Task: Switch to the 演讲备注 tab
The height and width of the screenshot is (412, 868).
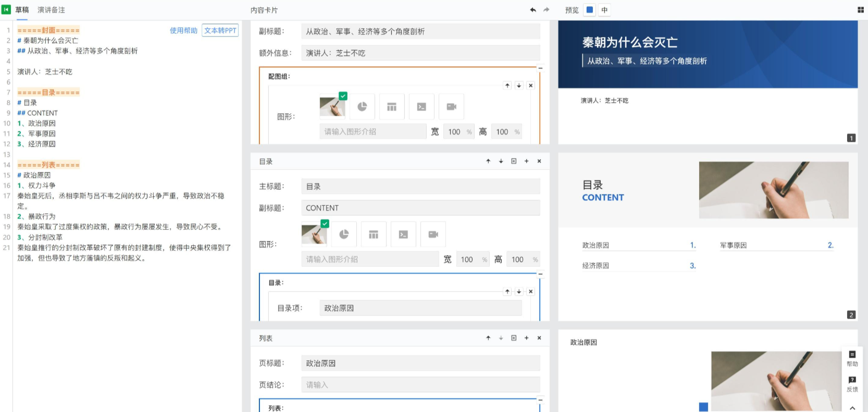Action: [x=51, y=10]
